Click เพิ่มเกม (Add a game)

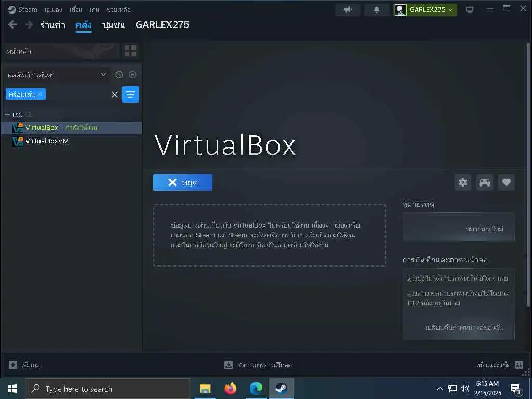(24, 365)
